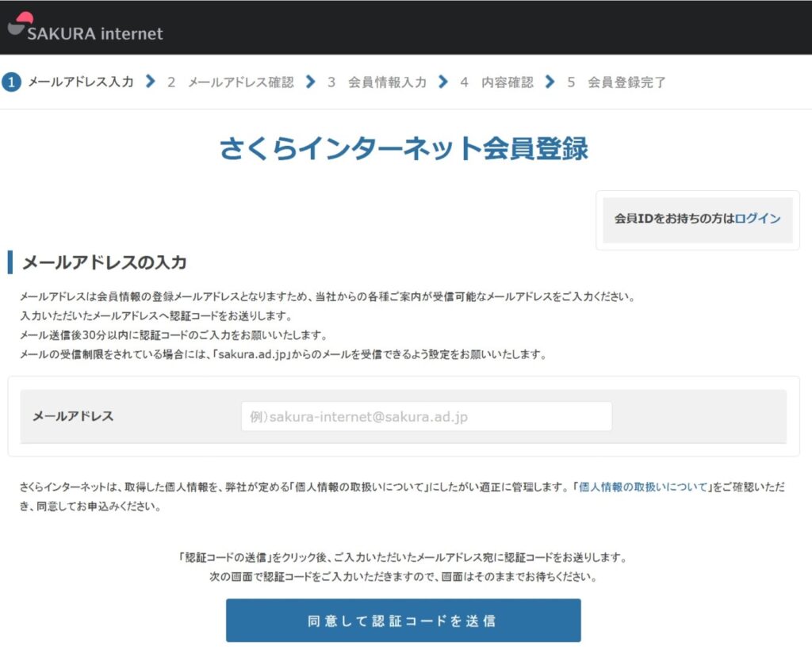812x657 pixels.
Task: Click the chevron arrow after 会員情報入力
Action: pos(442,82)
